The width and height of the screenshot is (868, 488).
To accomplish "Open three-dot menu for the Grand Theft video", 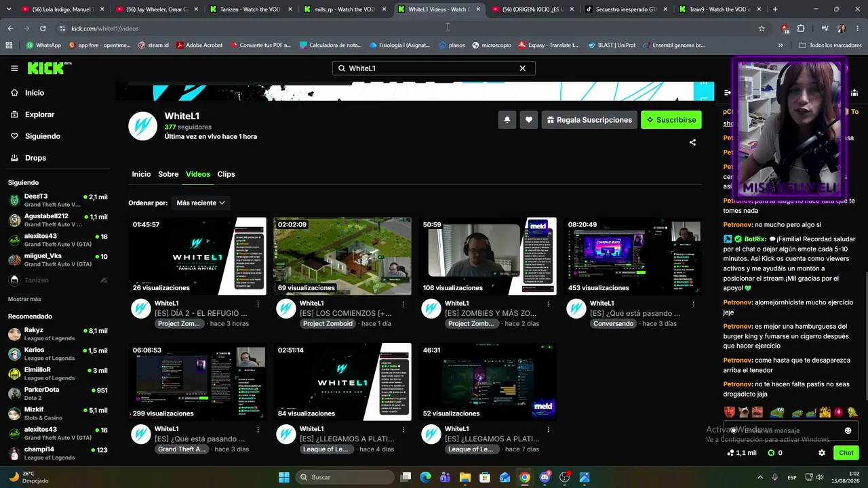I will 258,429.
